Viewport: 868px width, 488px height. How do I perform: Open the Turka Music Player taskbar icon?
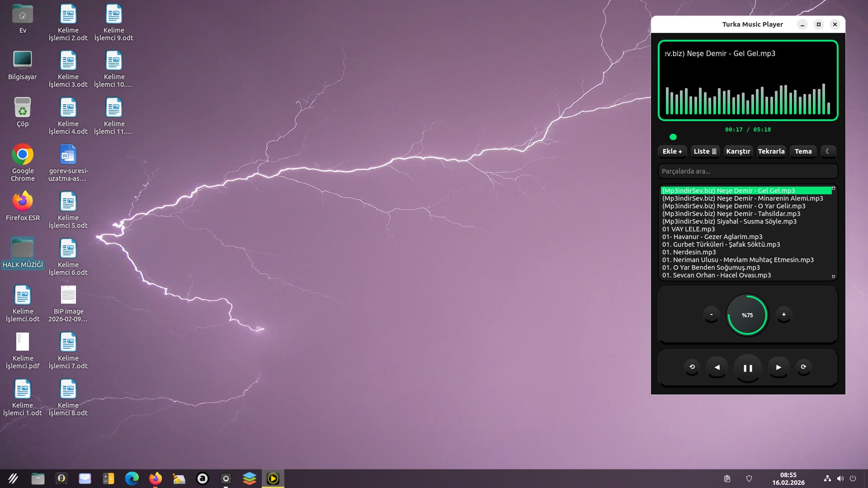273,479
